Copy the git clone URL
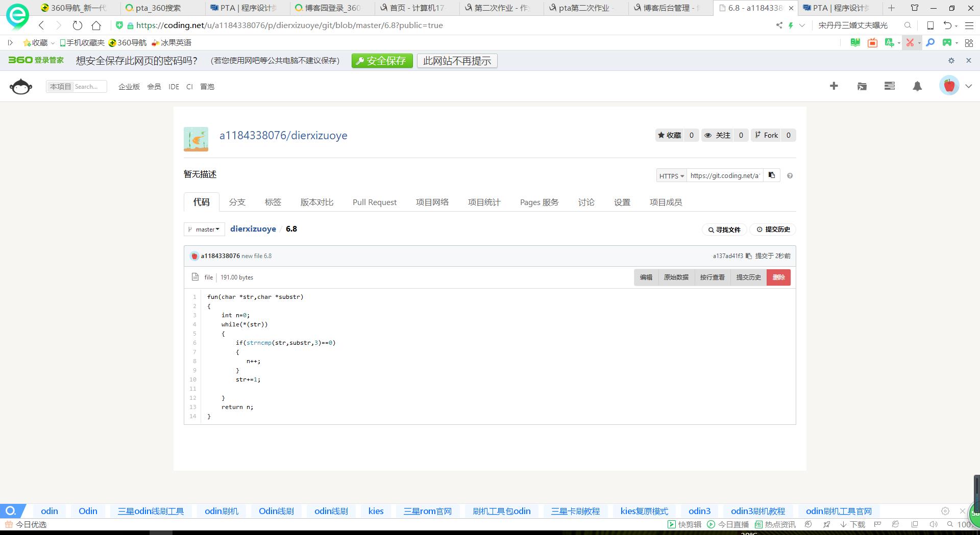 coord(772,175)
